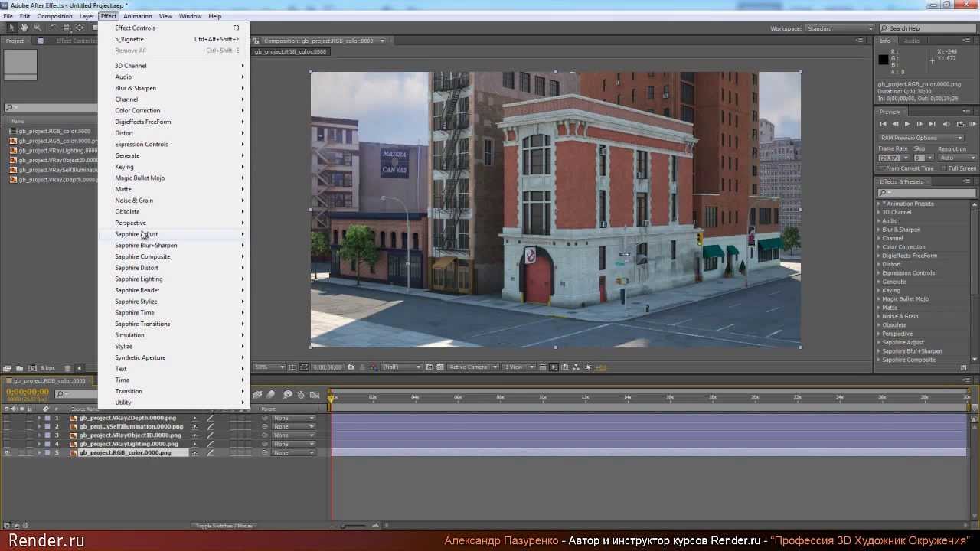Open the Animation menu
The height and width of the screenshot is (551, 980).
pos(137,16)
